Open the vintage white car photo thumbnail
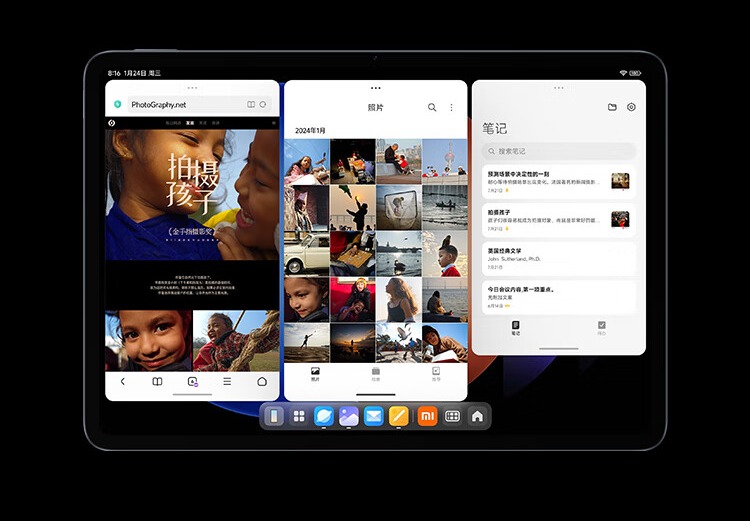The height and width of the screenshot is (521, 750). (x=307, y=254)
